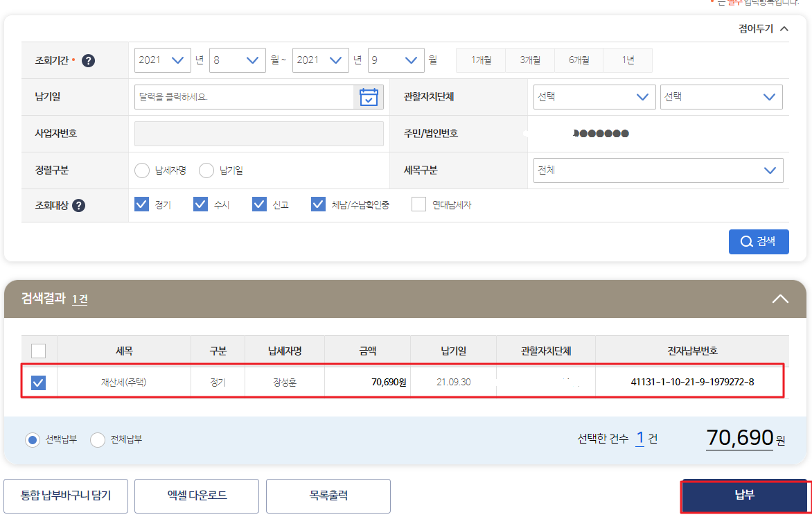
Task: Click 전자납부번호 41131-1-10-21-9-1979272-8
Action: (x=692, y=382)
